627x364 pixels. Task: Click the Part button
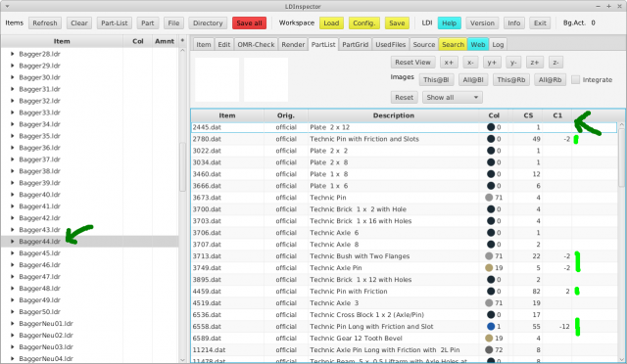[x=148, y=23]
